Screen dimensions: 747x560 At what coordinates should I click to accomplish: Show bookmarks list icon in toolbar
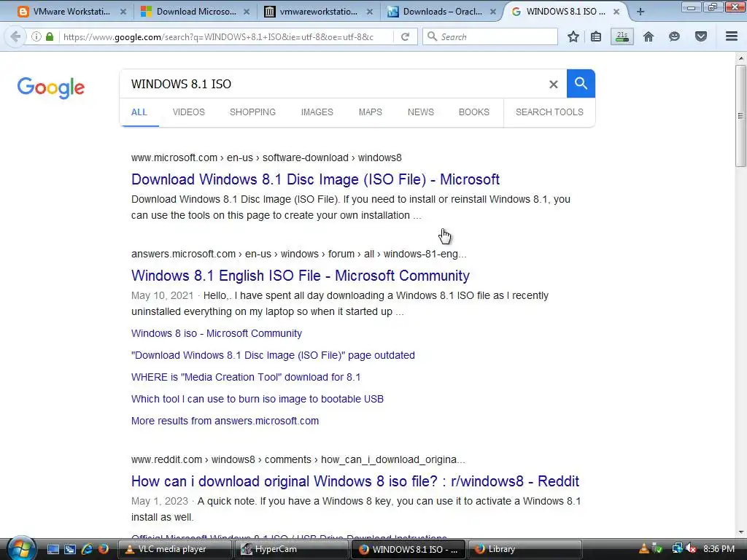[x=596, y=36]
